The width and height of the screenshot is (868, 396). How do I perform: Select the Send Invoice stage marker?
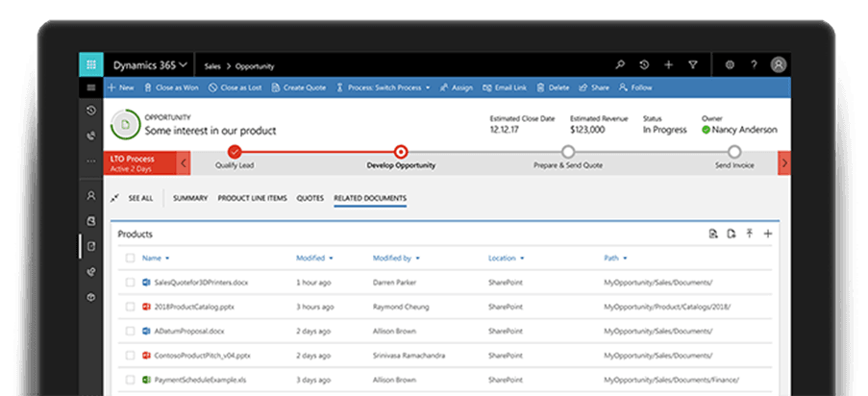[734, 152]
